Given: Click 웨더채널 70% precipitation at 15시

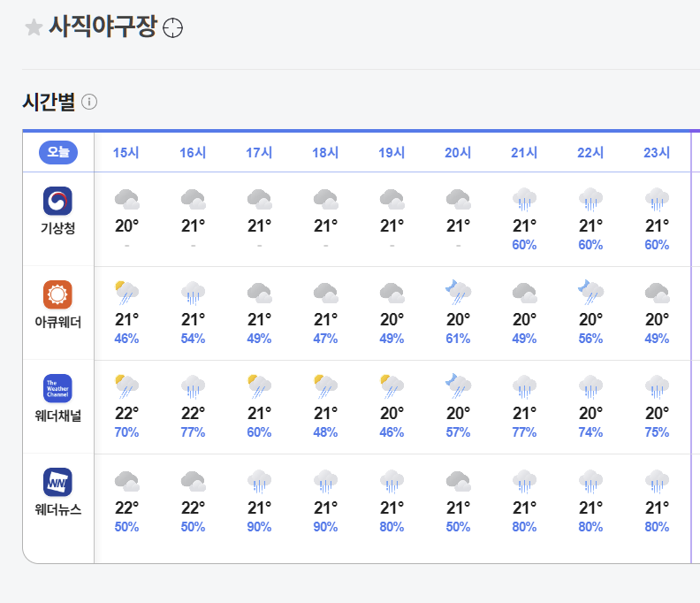Looking at the screenshot, I should (126, 433).
